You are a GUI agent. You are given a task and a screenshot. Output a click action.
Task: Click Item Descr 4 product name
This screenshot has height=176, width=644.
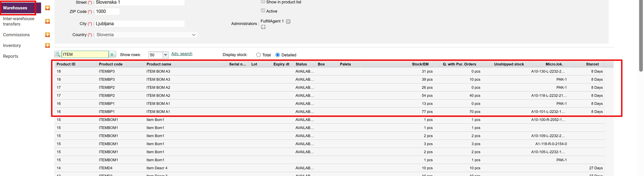tap(157, 168)
